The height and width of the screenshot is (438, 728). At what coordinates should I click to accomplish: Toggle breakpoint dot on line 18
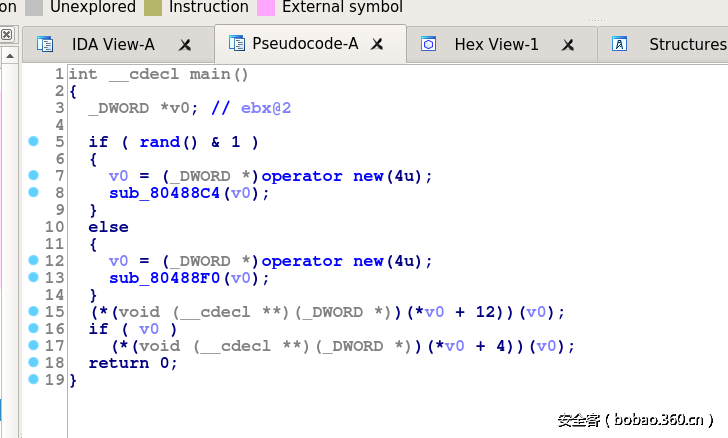click(x=33, y=363)
